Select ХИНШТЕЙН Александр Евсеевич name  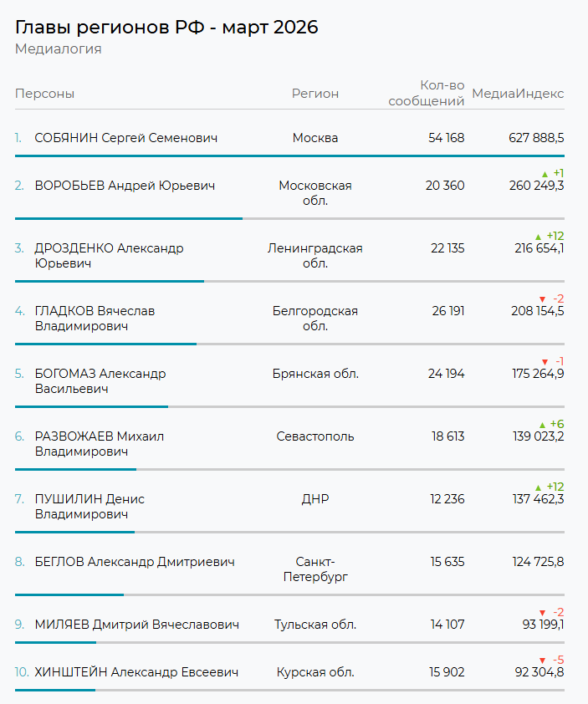[x=136, y=672]
